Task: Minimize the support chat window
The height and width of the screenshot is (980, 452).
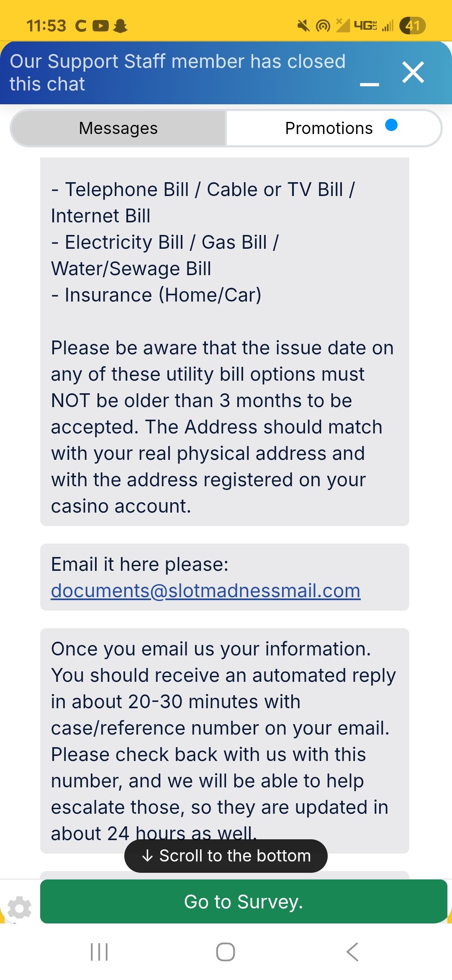Action: 369,84
